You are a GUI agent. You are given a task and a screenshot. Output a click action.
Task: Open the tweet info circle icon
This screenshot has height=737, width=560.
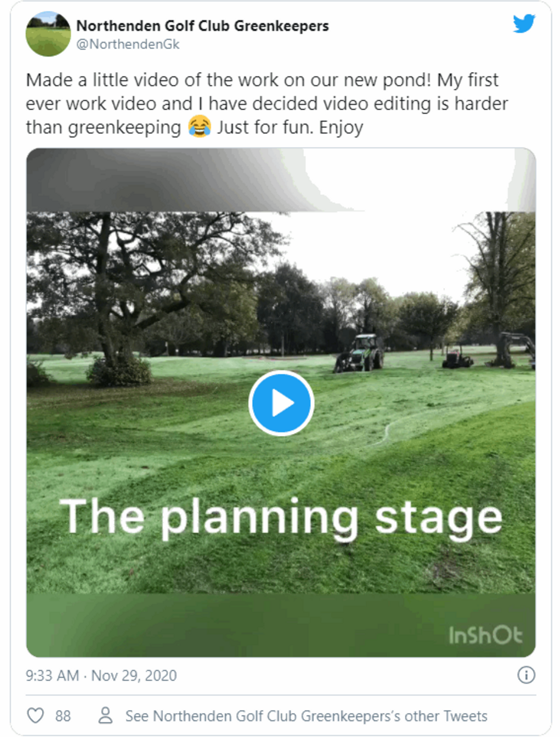point(527,675)
